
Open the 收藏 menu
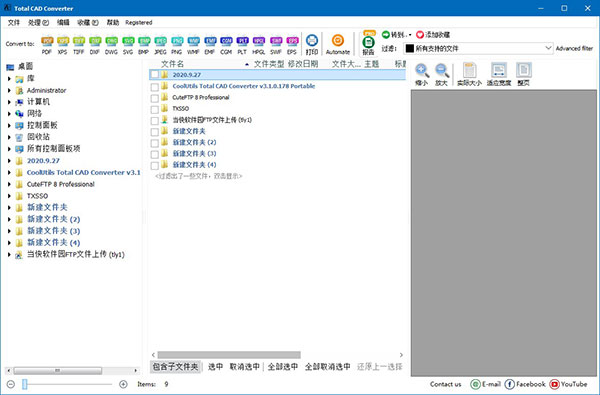pos(88,23)
